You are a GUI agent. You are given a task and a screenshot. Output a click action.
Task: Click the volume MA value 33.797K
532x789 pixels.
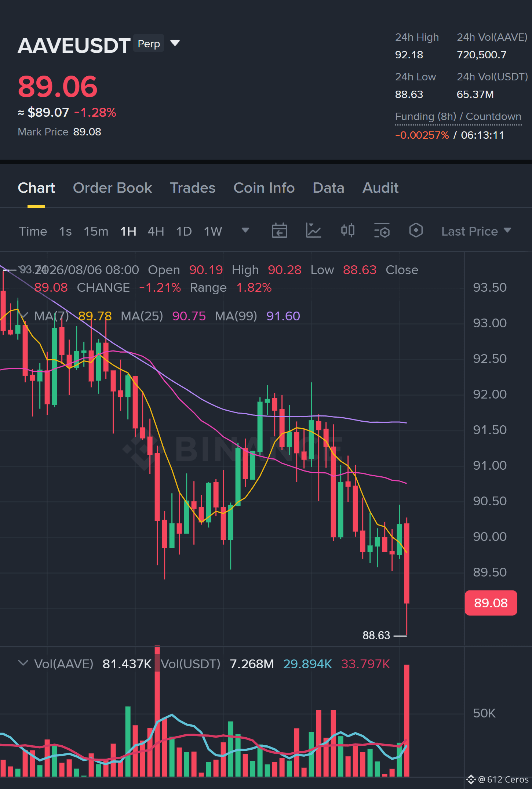click(365, 664)
